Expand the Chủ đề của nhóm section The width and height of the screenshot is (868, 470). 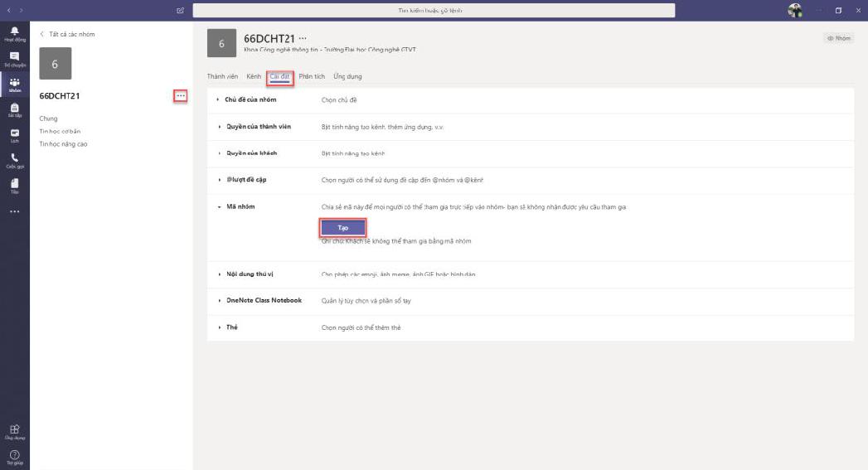[250, 99]
